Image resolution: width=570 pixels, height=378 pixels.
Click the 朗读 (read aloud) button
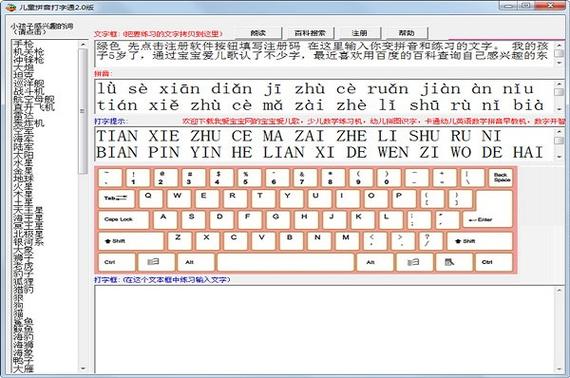click(258, 33)
